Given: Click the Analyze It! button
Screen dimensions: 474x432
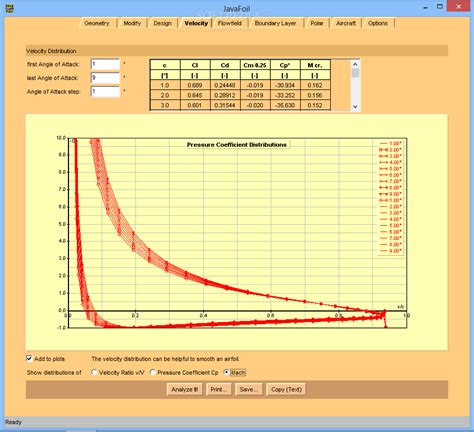Looking at the screenshot, I should click(x=185, y=389).
